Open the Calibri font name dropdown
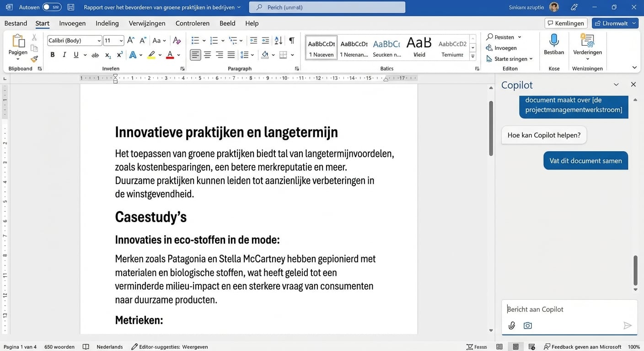Screen dimensions: 644x351 coord(100,40)
